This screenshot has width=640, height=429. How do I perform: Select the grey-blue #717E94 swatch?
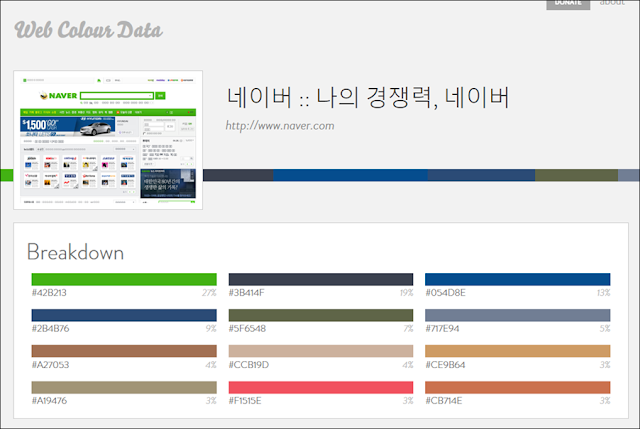[518, 315]
